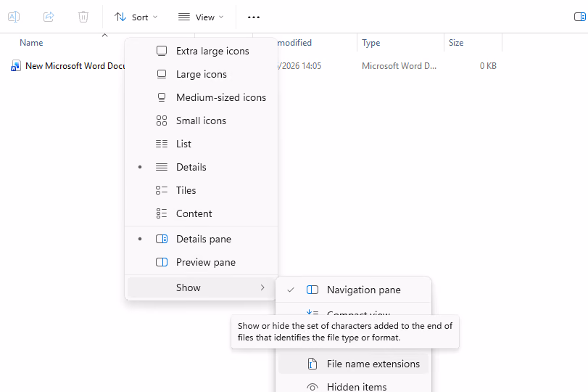The height and width of the screenshot is (392, 588).
Task: Click the Type column header
Action: [x=371, y=43]
